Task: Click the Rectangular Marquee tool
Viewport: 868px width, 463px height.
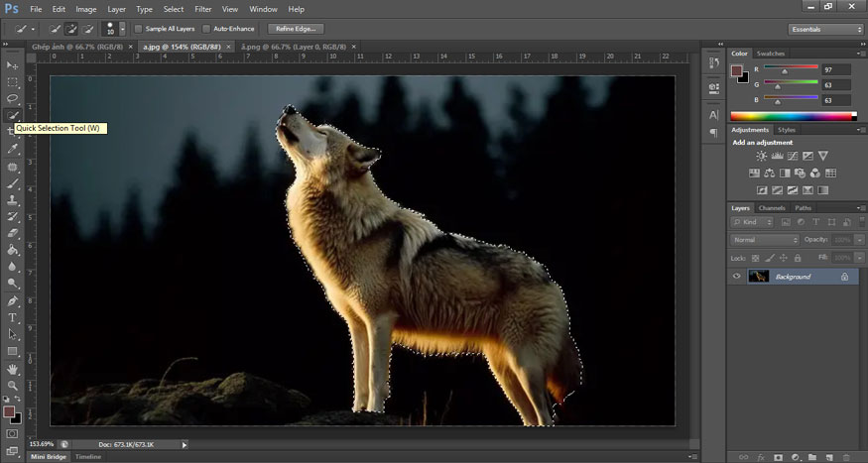Action: (13, 82)
